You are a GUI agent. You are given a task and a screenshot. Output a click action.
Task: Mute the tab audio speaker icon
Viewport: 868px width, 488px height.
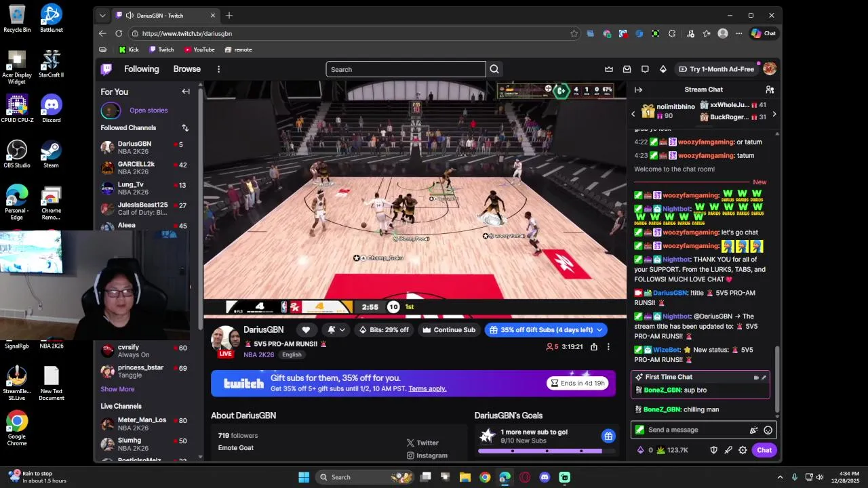(130, 16)
